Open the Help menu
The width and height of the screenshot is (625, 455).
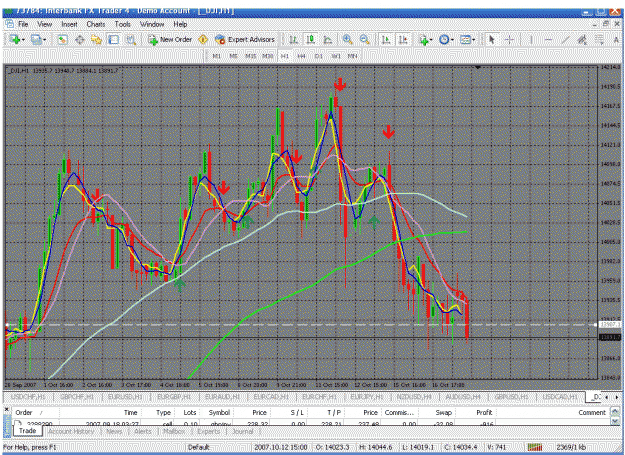point(180,24)
